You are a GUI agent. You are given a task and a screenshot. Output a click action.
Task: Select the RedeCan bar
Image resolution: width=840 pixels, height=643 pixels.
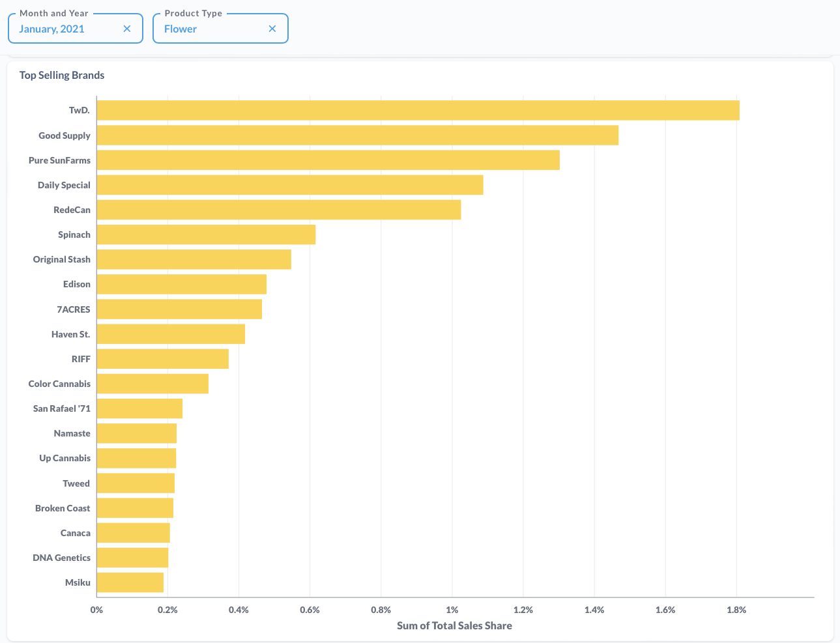[x=279, y=210]
